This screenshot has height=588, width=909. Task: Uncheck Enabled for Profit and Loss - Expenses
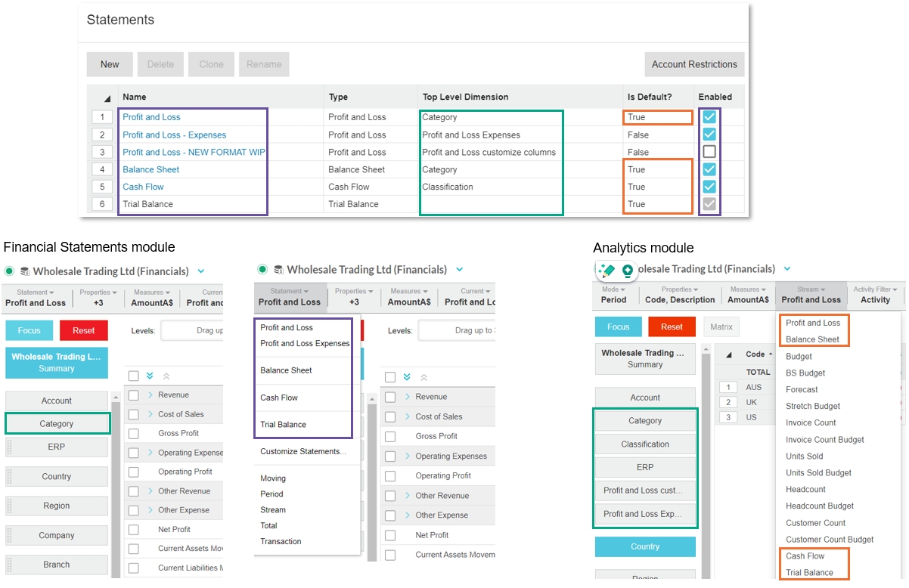tap(709, 135)
